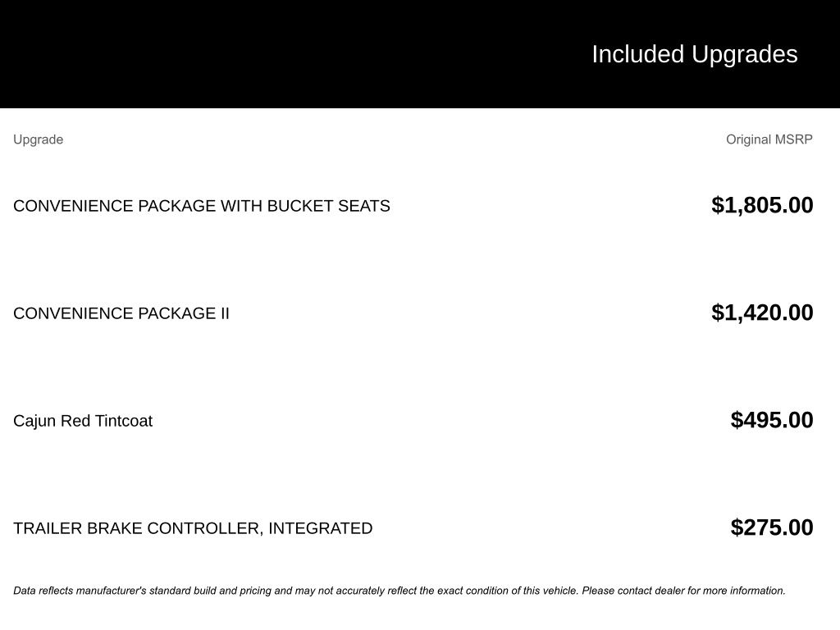Viewport: 840px width, 630px height.
Task: Click the black header banner
Action: pyautogui.click(x=420, y=54)
